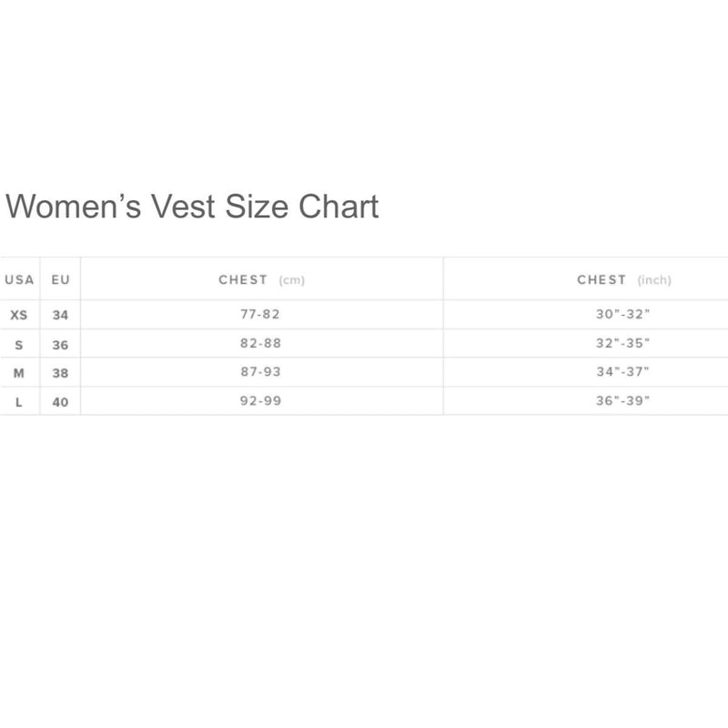Click the 32"-35" inch chest value
Viewport: 728px width, 728px height.
pyautogui.click(x=623, y=344)
